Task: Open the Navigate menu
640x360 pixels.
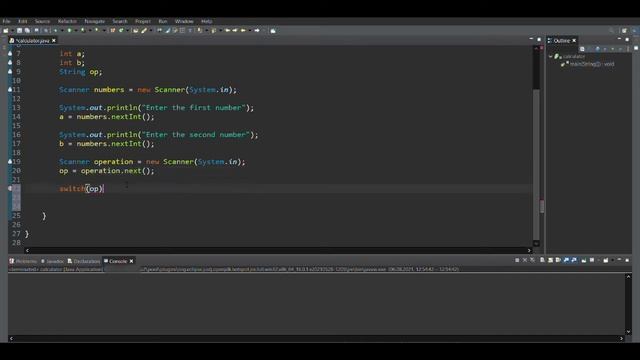Action: tap(94, 21)
